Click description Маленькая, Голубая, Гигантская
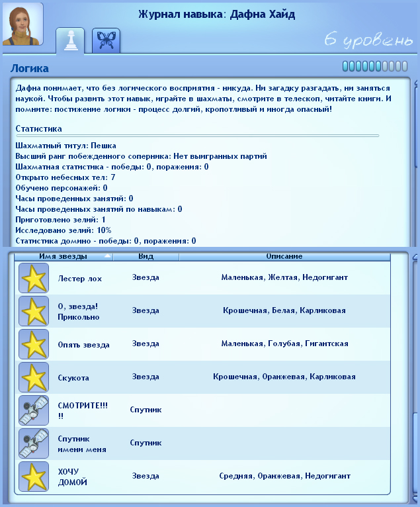This screenshot has width=420, height=507. pos(284,344)
